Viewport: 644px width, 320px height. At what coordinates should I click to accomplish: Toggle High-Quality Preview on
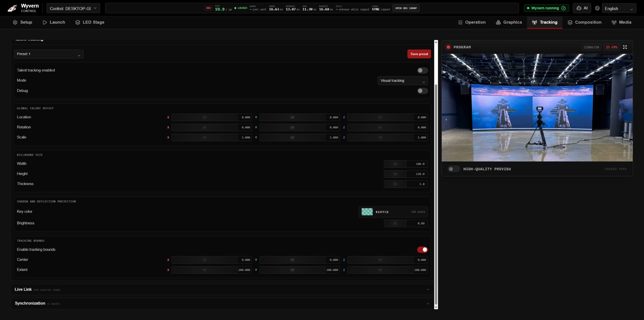pyautogui.click(x=453, y=169)
